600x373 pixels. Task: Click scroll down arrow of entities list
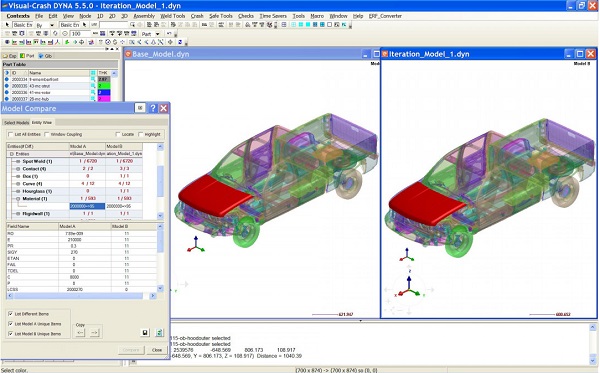tap(160, 216)
